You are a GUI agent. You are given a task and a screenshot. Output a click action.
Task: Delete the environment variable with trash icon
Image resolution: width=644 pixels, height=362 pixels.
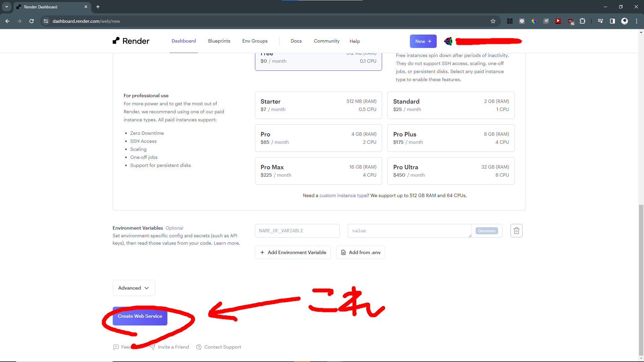(516, 231)
